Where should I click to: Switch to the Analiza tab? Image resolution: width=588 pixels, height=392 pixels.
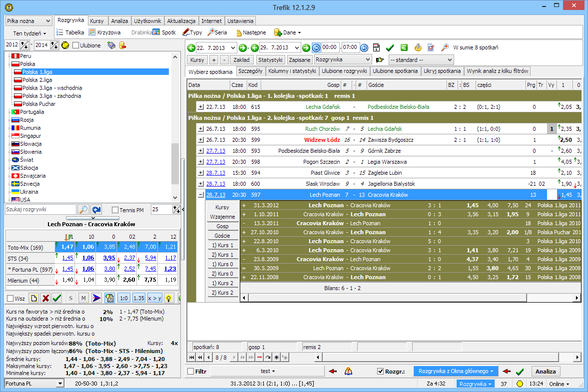point(119,21)
